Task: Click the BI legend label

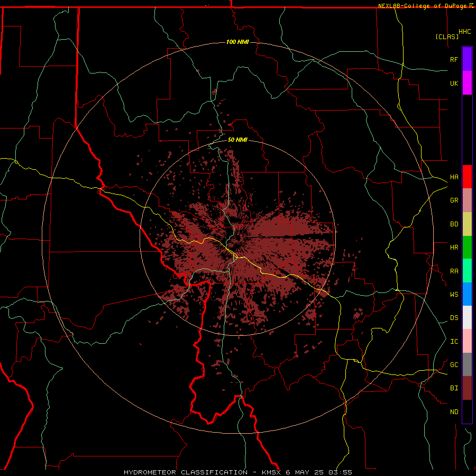Action: (454, 388)
